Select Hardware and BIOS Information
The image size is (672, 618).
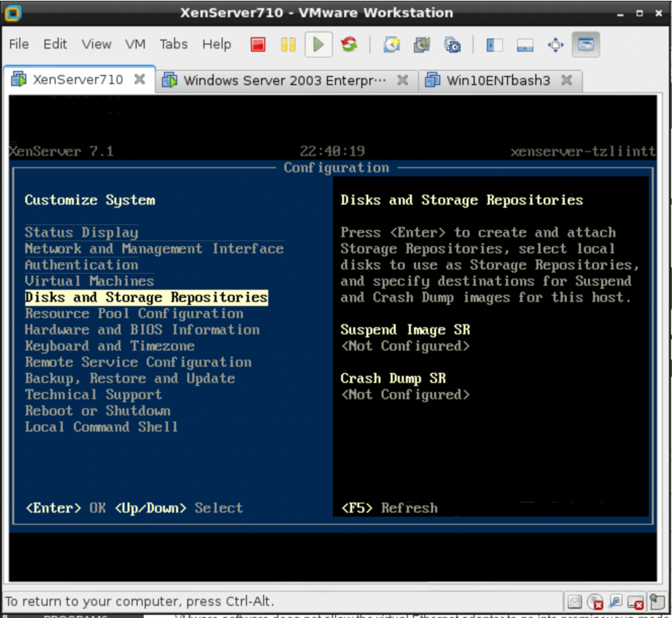(x=142, y=330)
